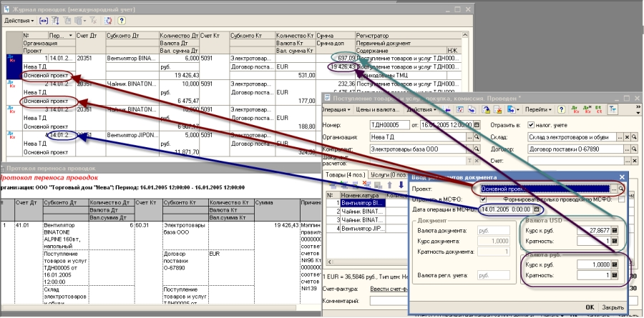Open the calculator for USD Курс к руб.
The height and width of the screenshot is (318, 644).
tap(615, 231)
